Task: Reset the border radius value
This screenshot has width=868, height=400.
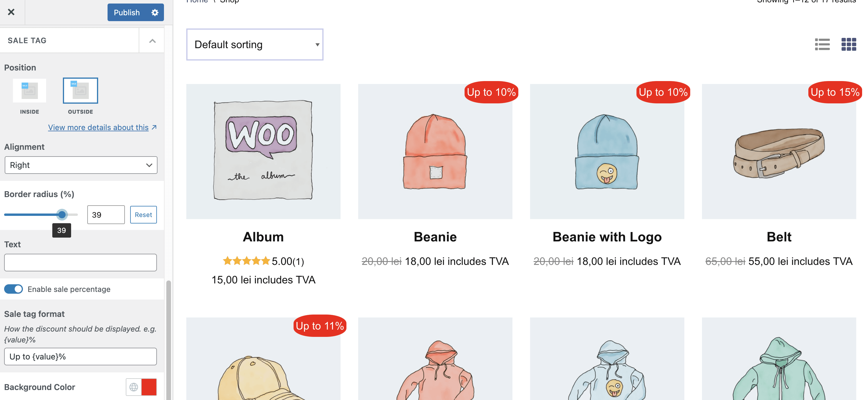Action: click(x=143, y=214)
